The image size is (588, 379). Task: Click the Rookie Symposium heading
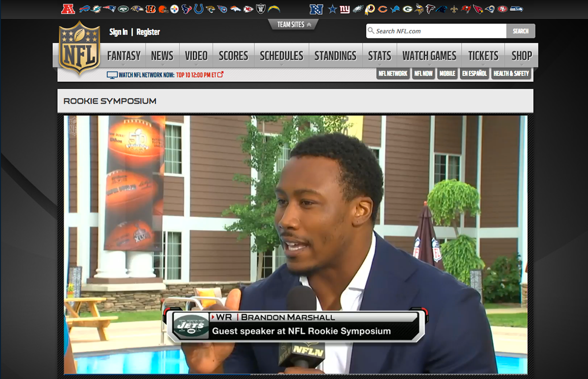110,101
